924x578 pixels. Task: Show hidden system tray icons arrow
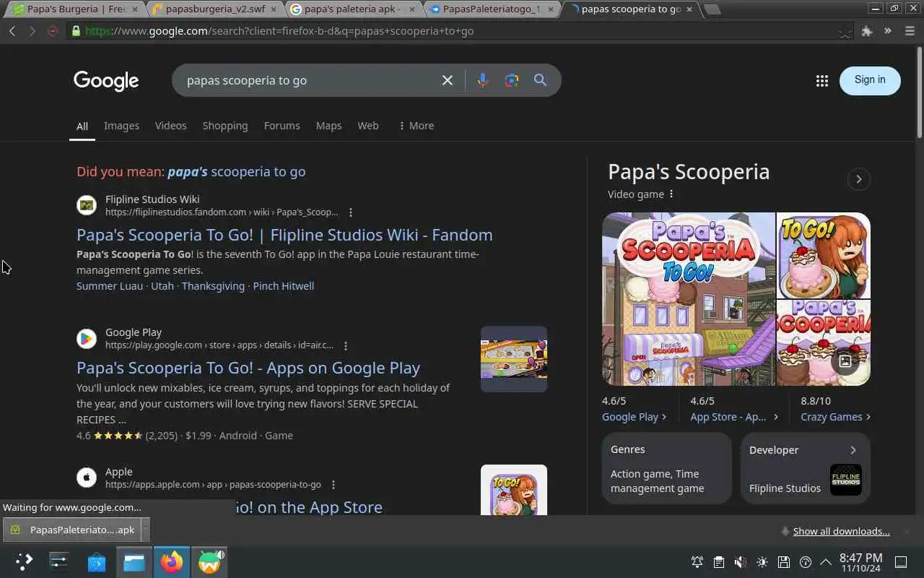pos(827,562)
